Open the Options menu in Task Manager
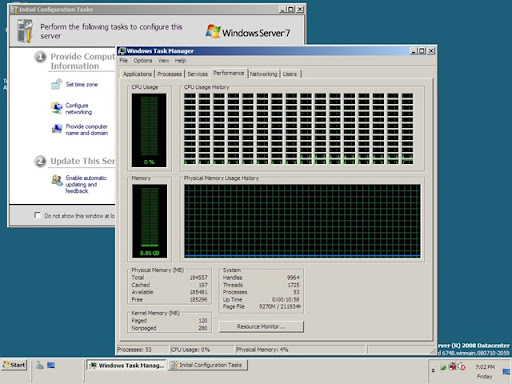 (143, 61)
